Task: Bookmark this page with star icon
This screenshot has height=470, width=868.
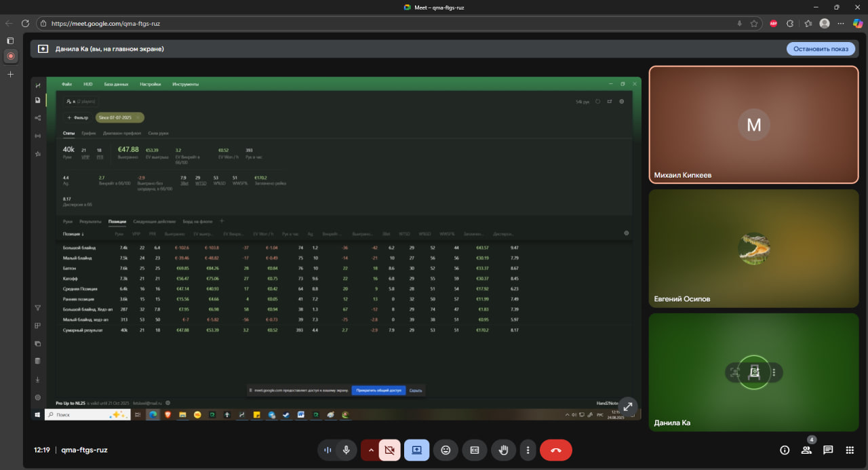Action: pos(753,23)
